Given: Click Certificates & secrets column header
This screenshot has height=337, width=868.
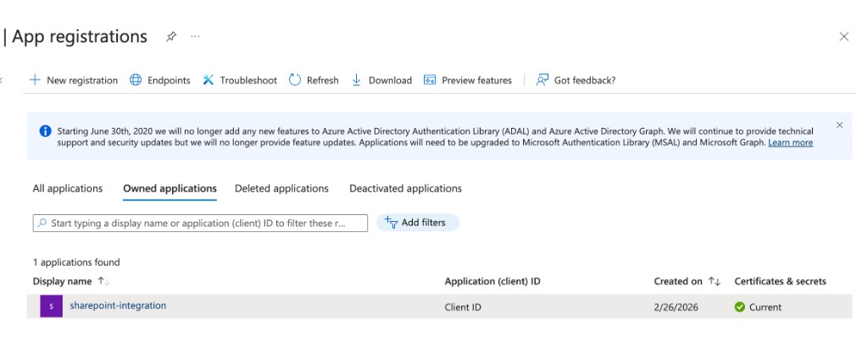Looking at the screenshot, I should point(780,281).
